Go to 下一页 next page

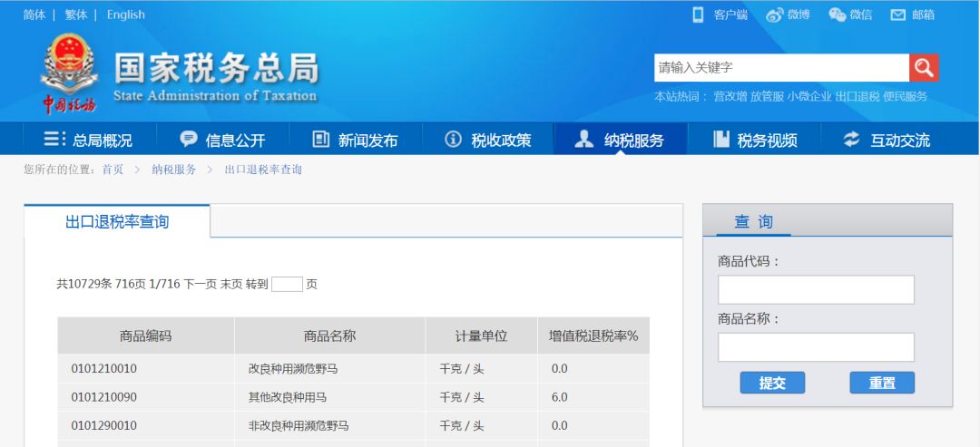(200, 285)
